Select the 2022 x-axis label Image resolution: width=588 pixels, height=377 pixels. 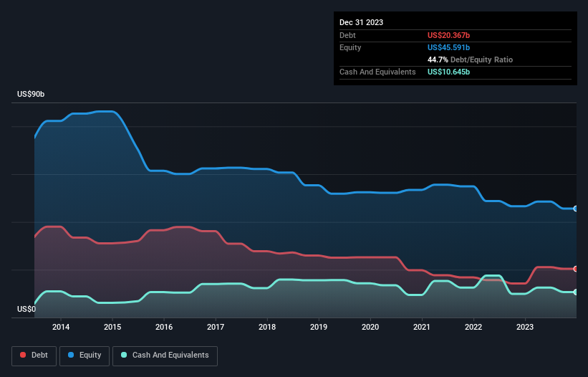point(473,327)
